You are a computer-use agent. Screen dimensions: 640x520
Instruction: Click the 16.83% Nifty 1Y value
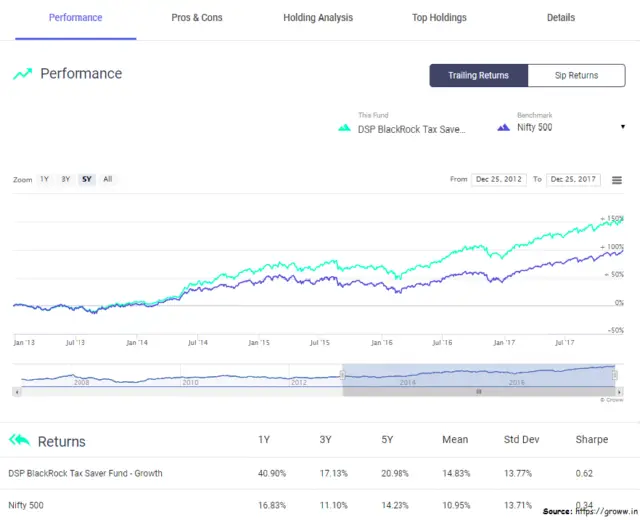click(x=272, y=505)
